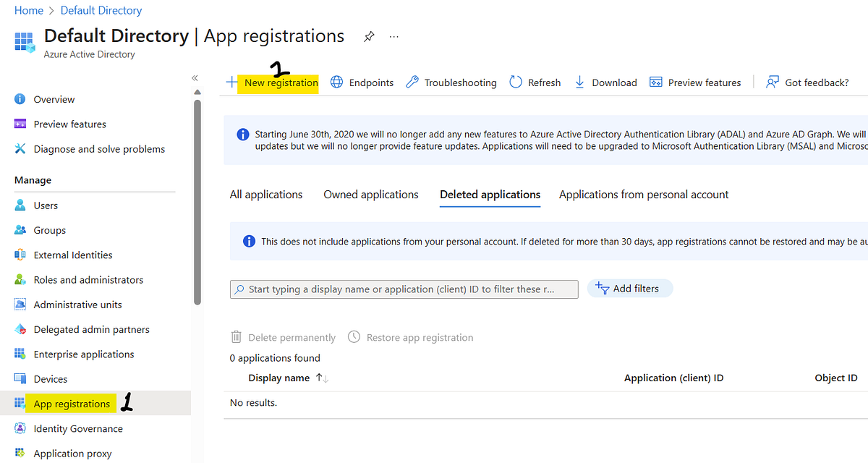
Task: Click the filter search input field
Action: click(404, 288)
